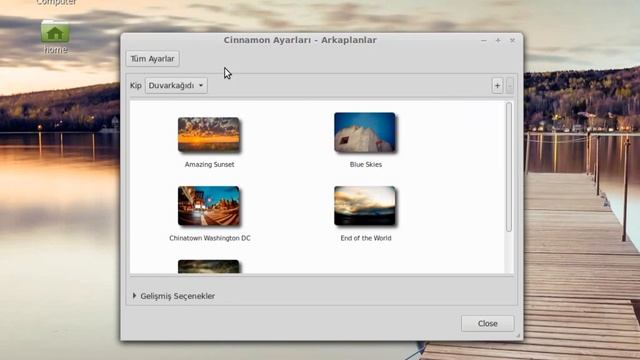
Task: Click the Tüm Ayarlar button
Action: click(152, 59)
